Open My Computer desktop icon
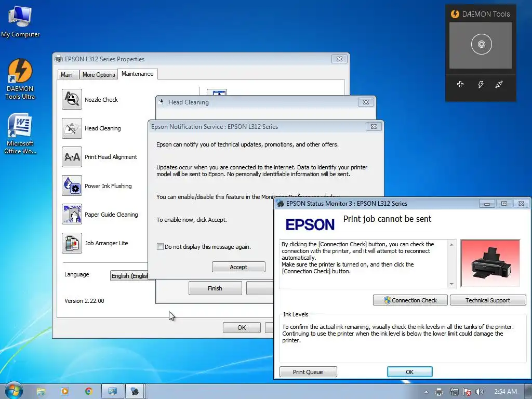Viewport: 532px width, 399px height. 20,21
